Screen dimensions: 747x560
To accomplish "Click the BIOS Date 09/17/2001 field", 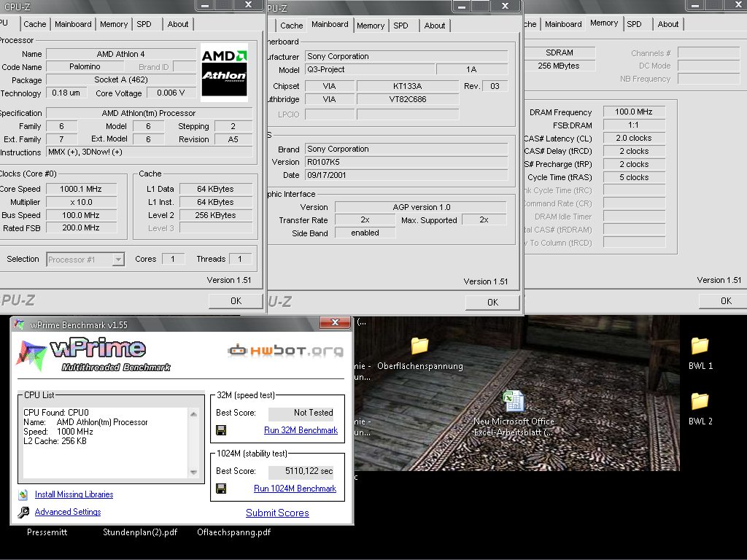I will click(406, 175).
